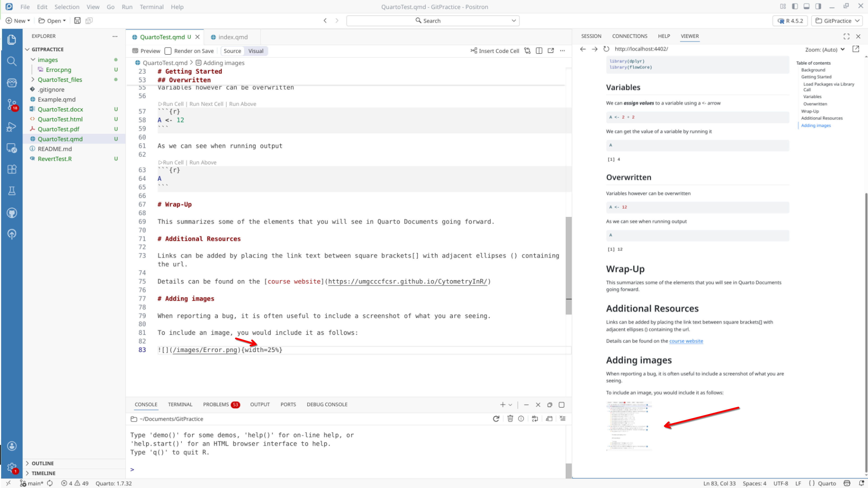
Task: Open the Terminal menu
Action: point(151,7)
